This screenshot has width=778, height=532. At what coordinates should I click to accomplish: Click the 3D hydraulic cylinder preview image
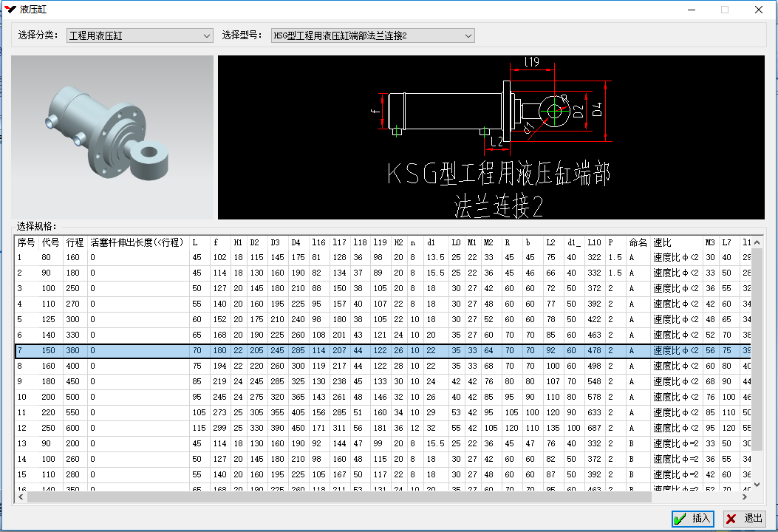pos(112,137)
